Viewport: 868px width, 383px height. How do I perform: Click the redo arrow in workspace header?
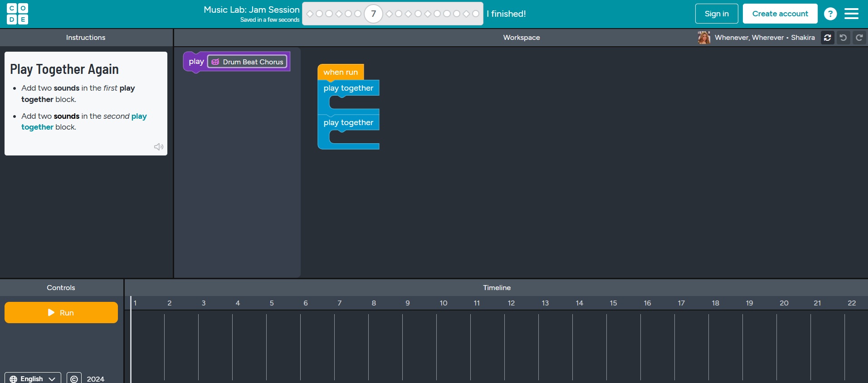[859, 38]
